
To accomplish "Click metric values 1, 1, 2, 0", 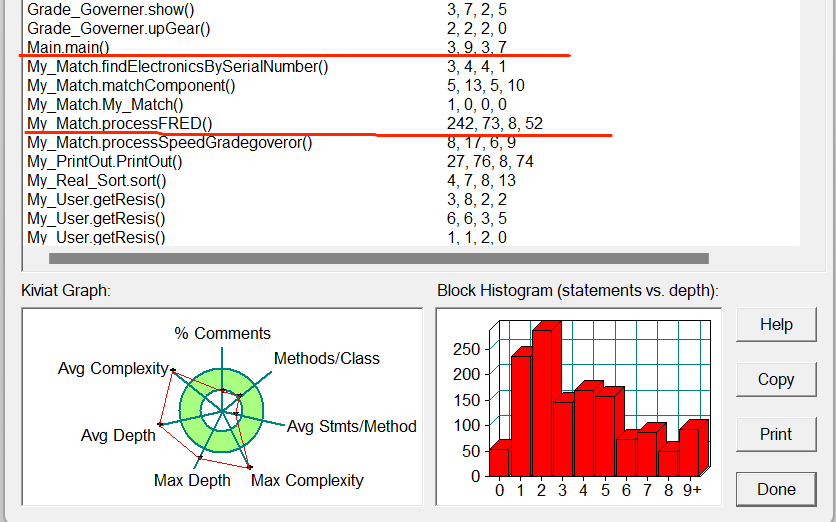I will point(477,237).
